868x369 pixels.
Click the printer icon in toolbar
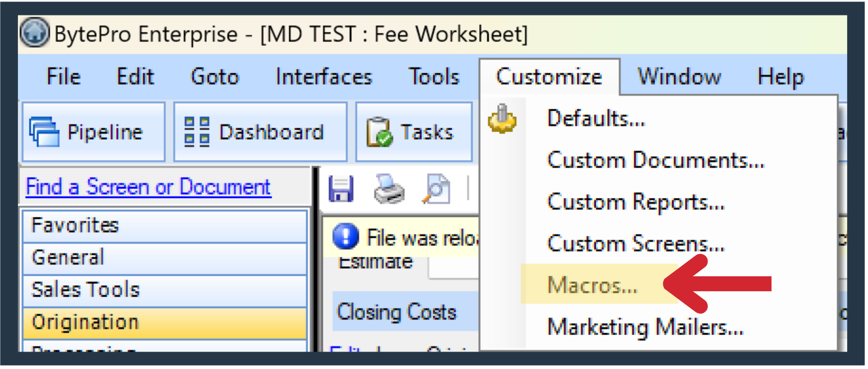(x=389, y=189)
